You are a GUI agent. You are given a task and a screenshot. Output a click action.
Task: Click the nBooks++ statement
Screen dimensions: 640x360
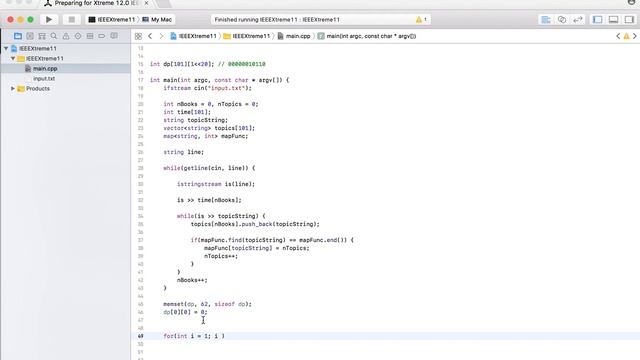coord(192,280)
